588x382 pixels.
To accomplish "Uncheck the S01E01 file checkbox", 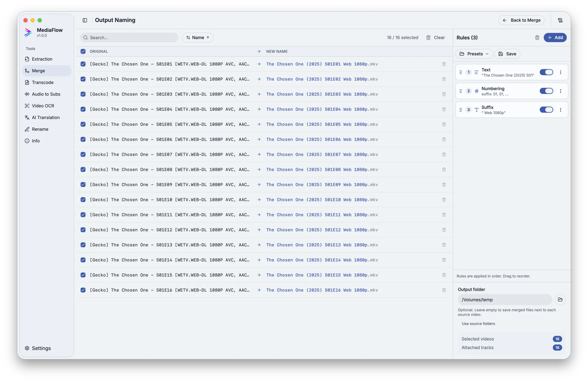I will [x=83, y=64].
